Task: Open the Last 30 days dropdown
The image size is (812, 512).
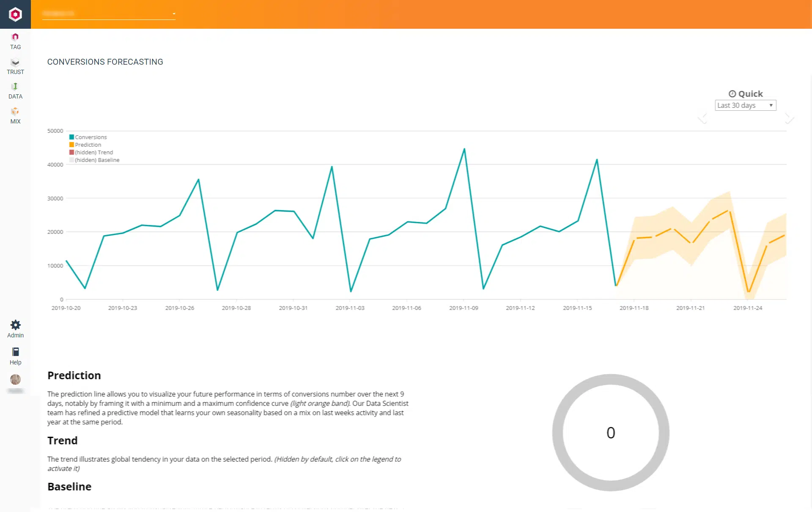Action: [745, 105]
